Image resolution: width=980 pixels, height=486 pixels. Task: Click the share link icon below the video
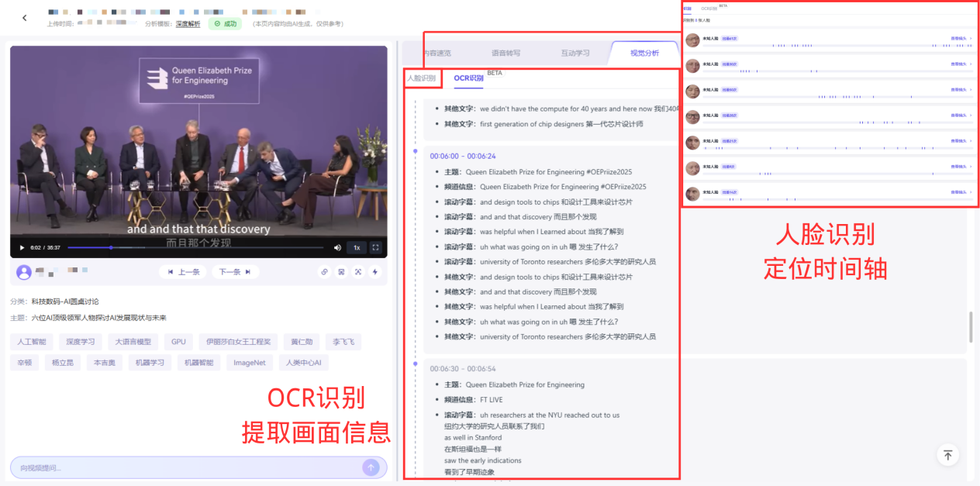point(323,271)
